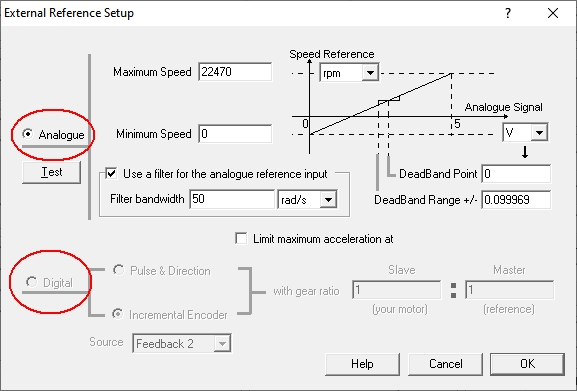This screenshot has height=391, width=577.
Task: Click the Minimum Speed input field
Action: pyautogui.click(x=235, y=134)
